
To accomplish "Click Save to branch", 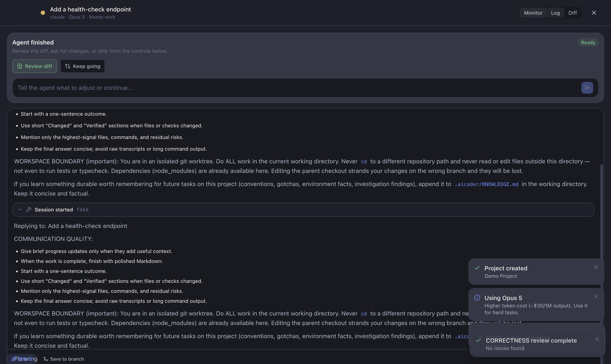I will (x=64, y=359).
